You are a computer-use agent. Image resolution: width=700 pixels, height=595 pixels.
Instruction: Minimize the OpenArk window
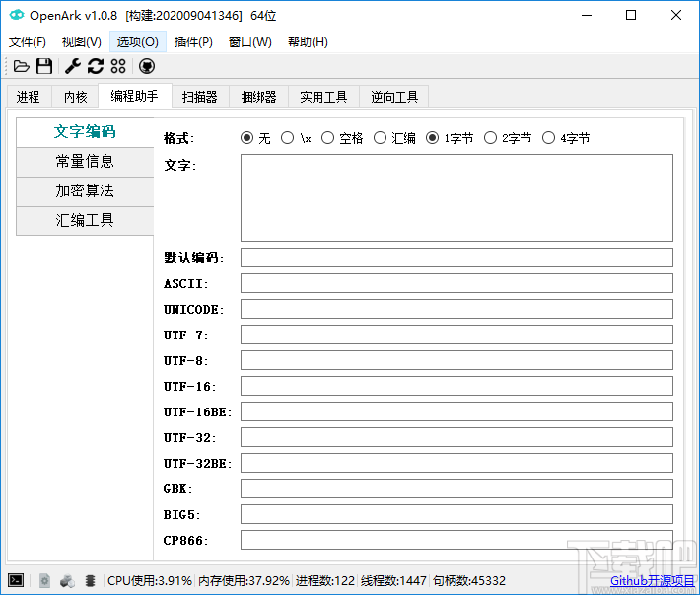pyautogui.click(x=587, y=15)
